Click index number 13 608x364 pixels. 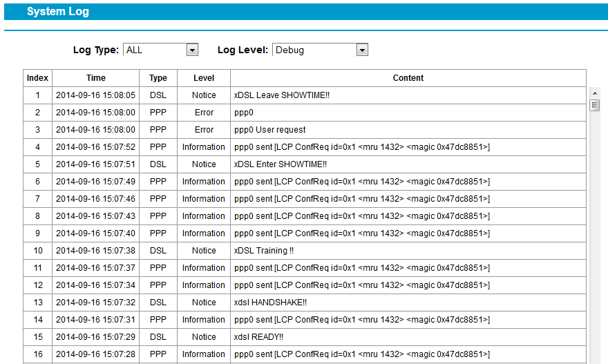[38, 303]
